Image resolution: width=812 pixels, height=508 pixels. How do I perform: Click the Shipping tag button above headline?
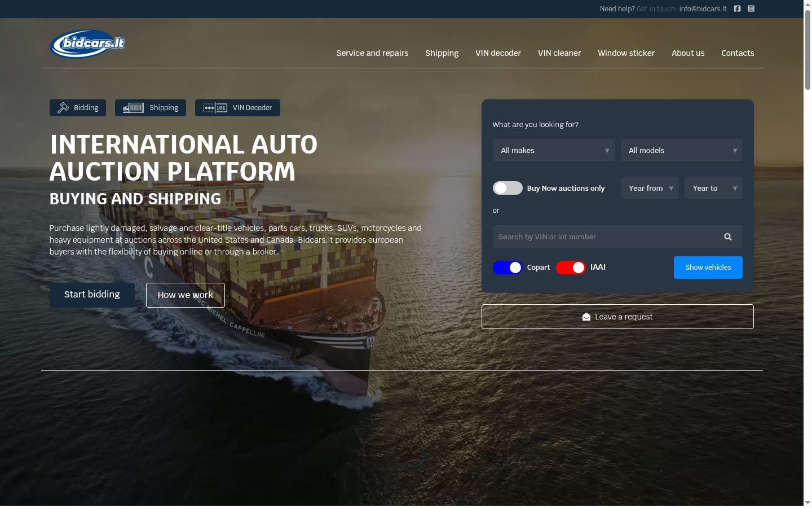click(x=151, y=108)
